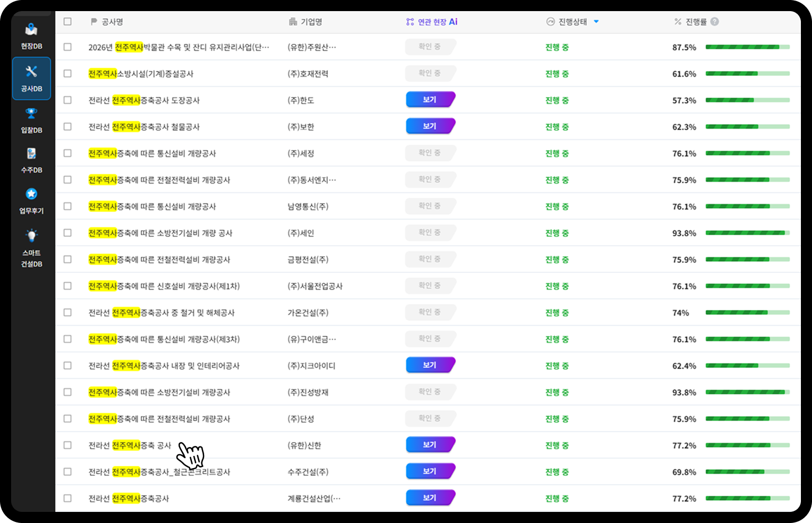Open the 입찰DB trophy icon
The width and height of the screenshot is (812, 523).
pos(32,113)
